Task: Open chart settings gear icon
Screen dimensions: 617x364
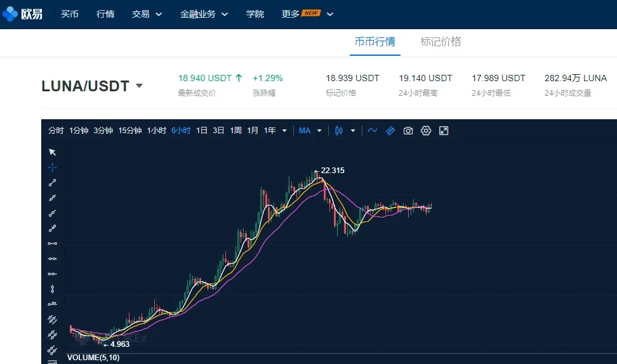Action: coord(426,131)
